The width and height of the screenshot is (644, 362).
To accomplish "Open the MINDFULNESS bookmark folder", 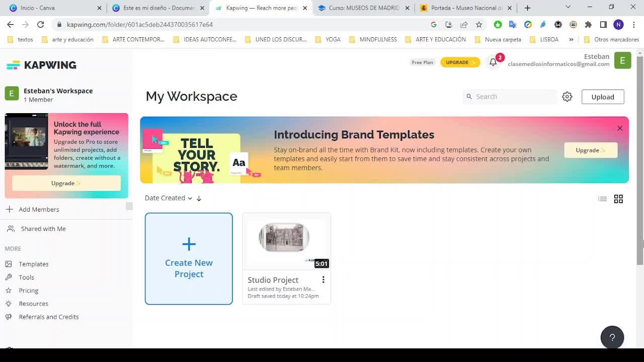I will (373, 39).
